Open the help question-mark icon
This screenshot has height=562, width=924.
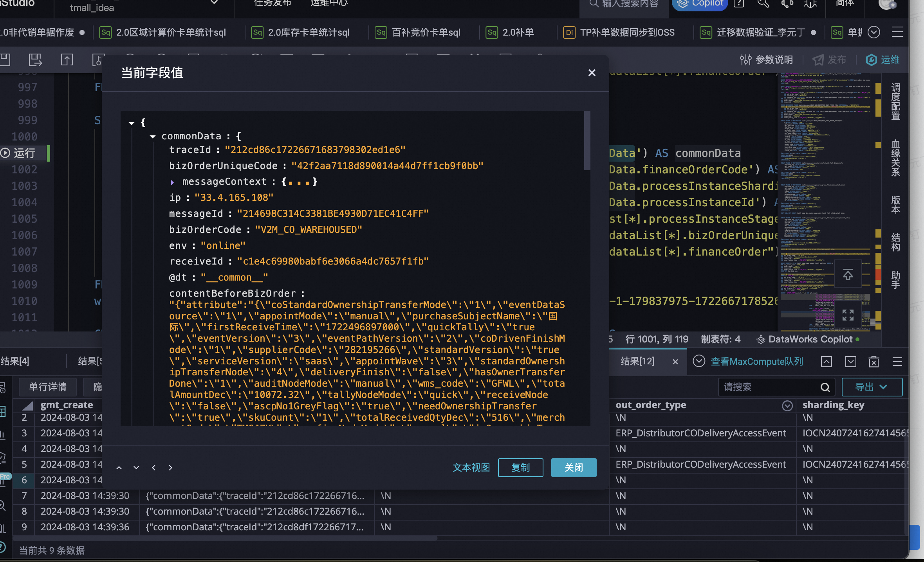point(739,4)
